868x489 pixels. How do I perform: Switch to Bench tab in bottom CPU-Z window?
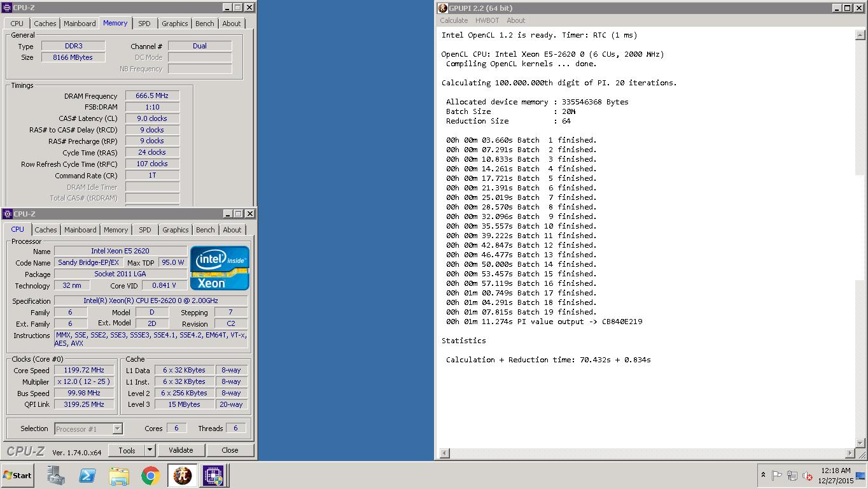[206, 230]
